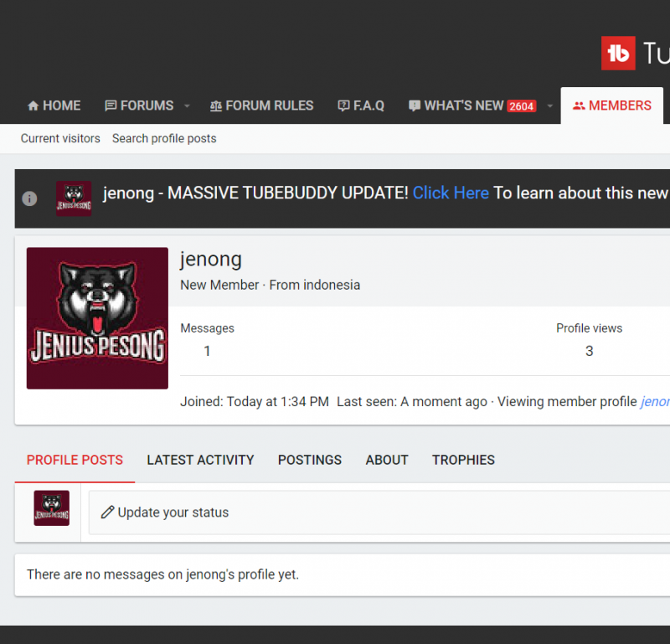Screen dimensions: 670x644
Task: Click the 2604 notification badge
Action: (x=522, y=106)
